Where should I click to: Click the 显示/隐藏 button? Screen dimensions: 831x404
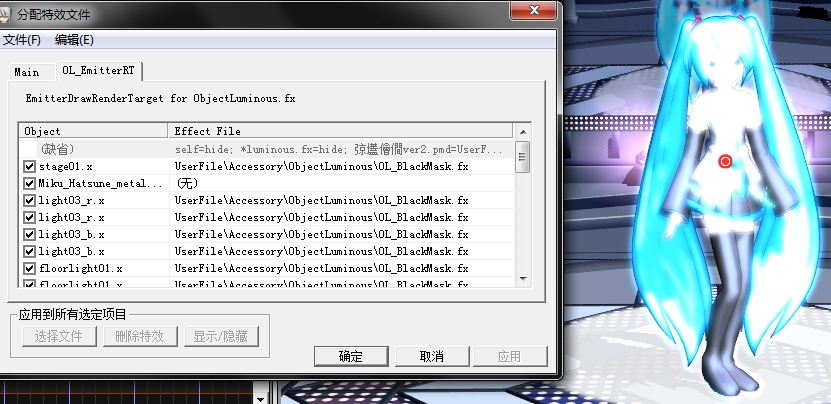[221, 336]
